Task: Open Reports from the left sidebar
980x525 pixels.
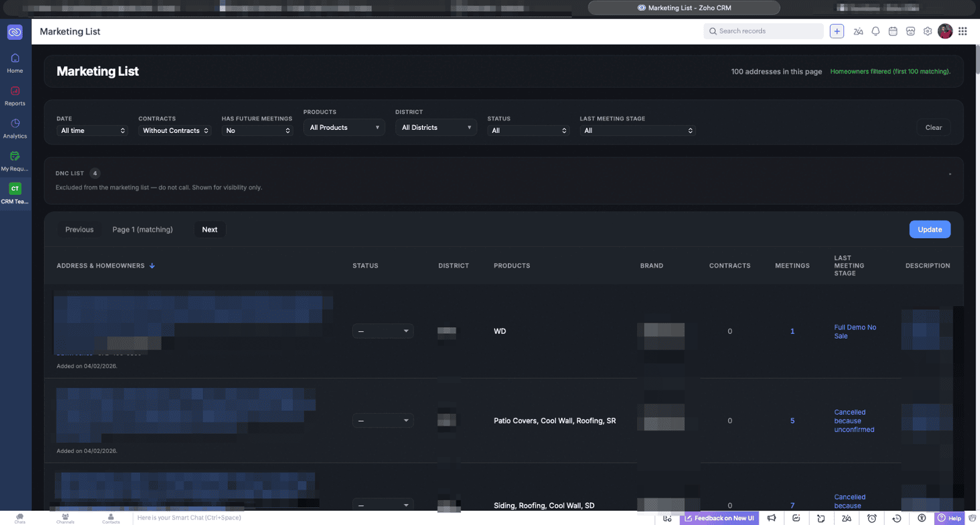Action: [x=15, y=96]
